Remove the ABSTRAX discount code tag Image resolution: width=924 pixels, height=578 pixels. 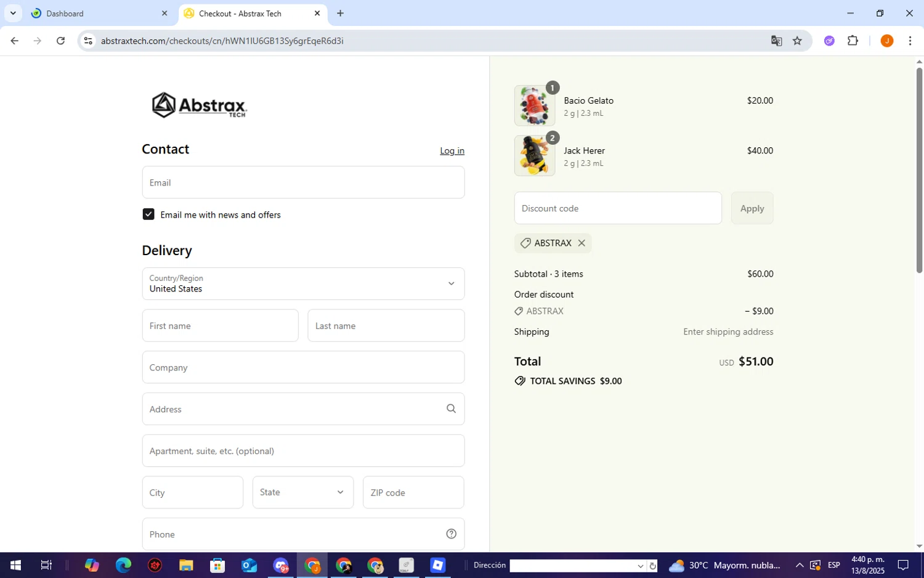581,243
